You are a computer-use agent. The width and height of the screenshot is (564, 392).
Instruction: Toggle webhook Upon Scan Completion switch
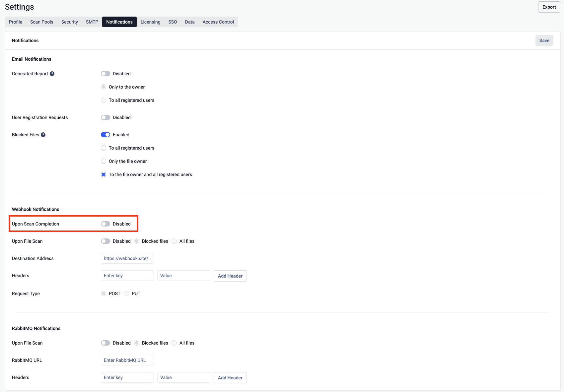106,224
